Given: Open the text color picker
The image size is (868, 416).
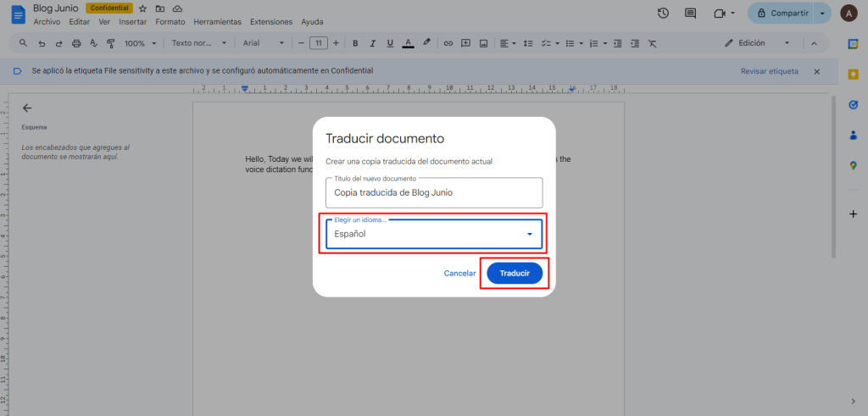Looking at the screenshot, I should coord(408,43).
